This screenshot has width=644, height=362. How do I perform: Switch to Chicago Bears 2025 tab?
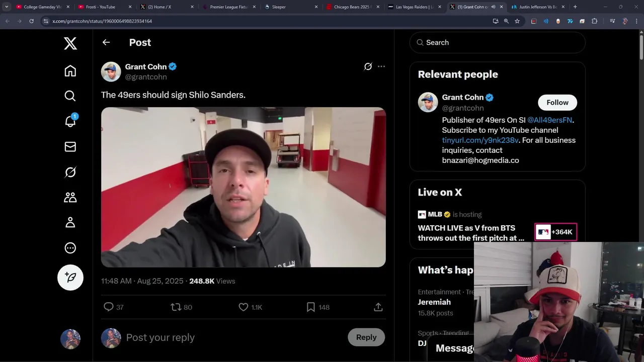pyautogui.click(x=352, y=7)
